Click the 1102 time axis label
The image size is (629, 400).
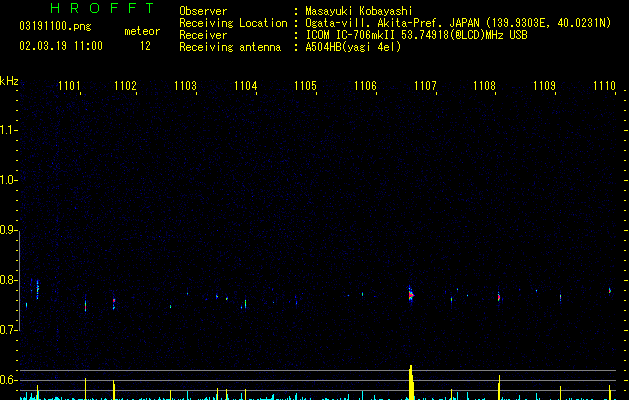tap(125, 85)
